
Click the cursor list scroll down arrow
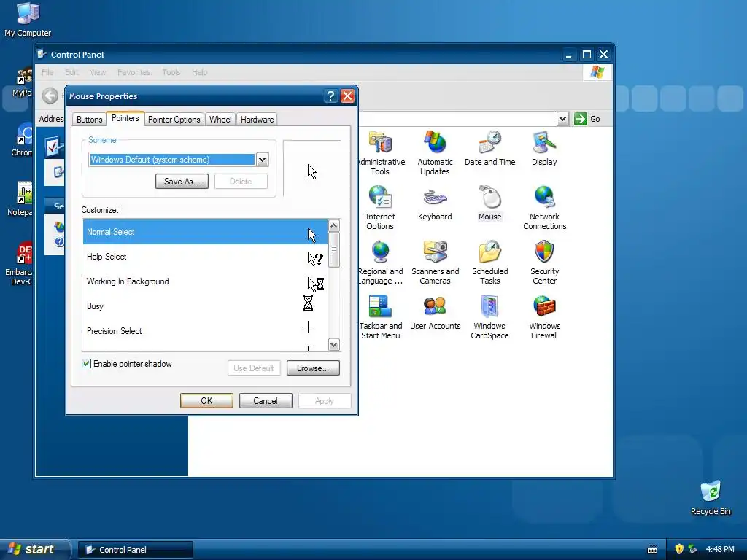[334, 344]
